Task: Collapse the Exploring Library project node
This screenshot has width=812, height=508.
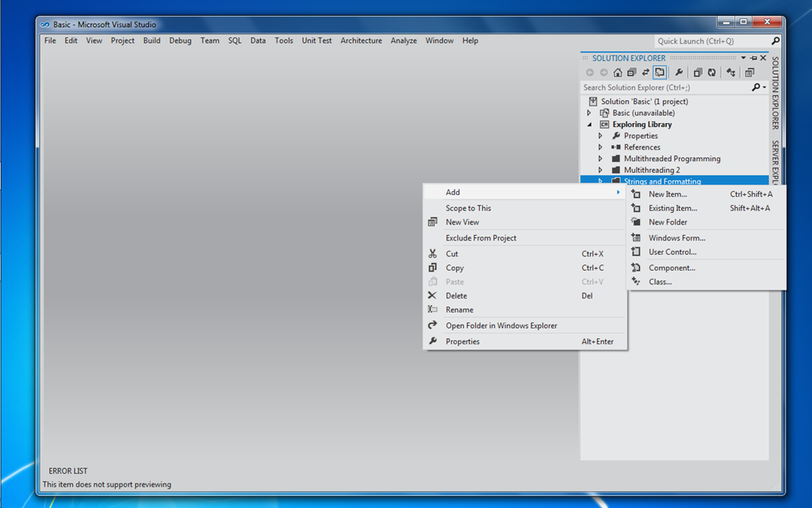Action: [x=589, y=125]
